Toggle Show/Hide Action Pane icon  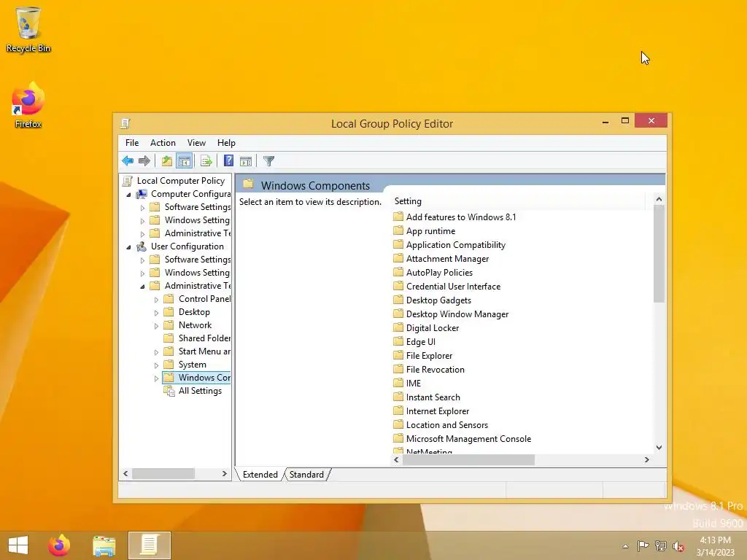[x=246, y=161]
